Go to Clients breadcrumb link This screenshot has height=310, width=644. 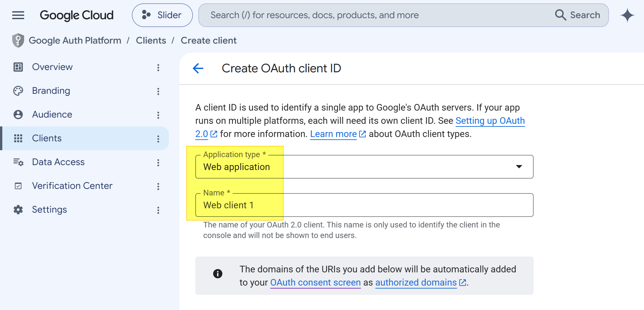tap(151, 41)
